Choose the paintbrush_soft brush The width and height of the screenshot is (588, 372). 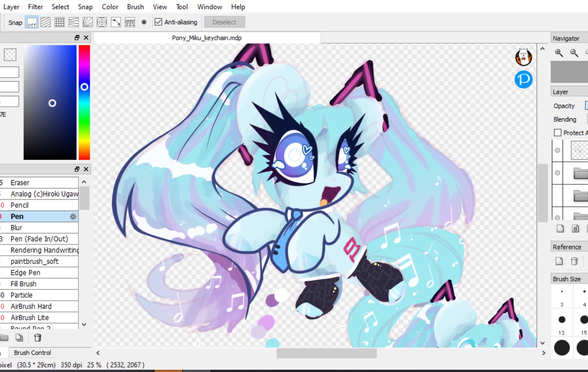[39, 261]
